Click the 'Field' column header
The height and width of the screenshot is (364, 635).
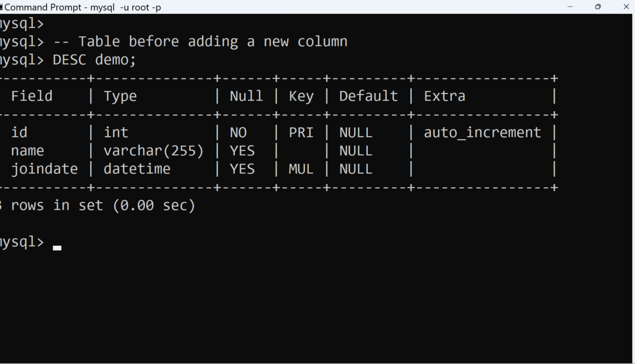coord(32,96)
